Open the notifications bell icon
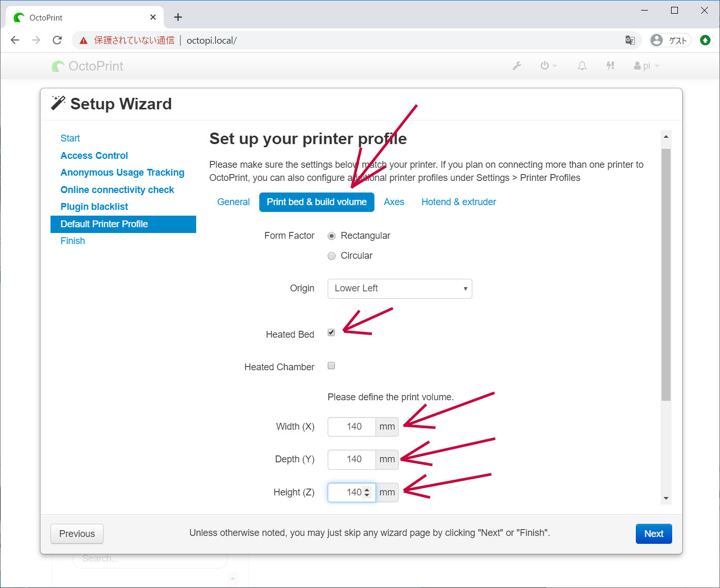The width and height of the screenshot is (720, 588). (582, 66)
